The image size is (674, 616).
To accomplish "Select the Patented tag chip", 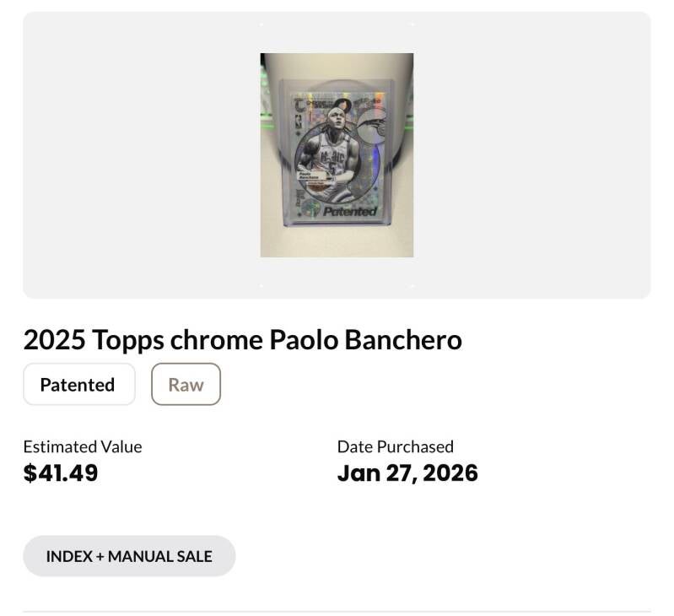I will (78, 385).
